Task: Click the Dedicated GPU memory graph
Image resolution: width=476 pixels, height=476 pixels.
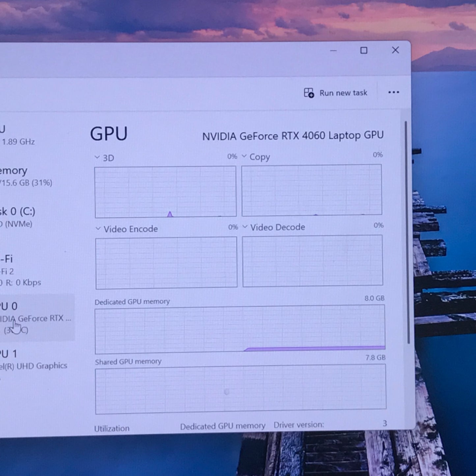Action: click(240, 329)
